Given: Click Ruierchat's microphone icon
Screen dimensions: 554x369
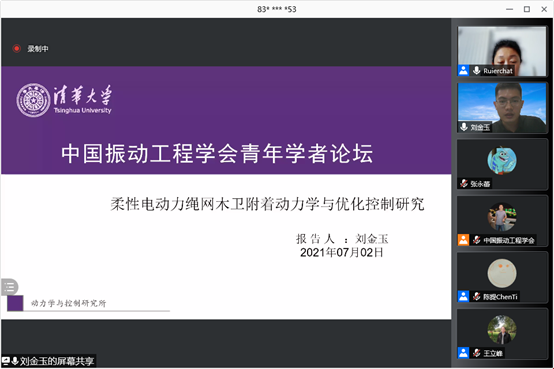Looking at the screenshot, I should [x=477, y=70].
